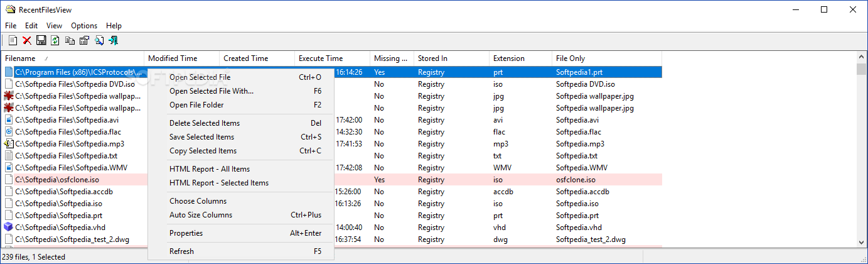Click the RecentFilesView title bar app icon
Viewport: 868px width, 264px height.
click(10, 9)
